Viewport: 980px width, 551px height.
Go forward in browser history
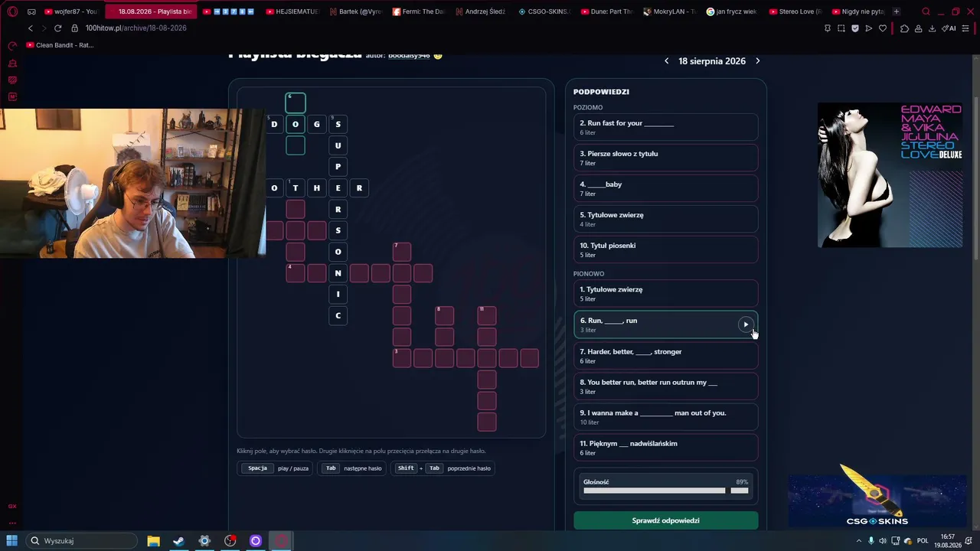point(44,28)
